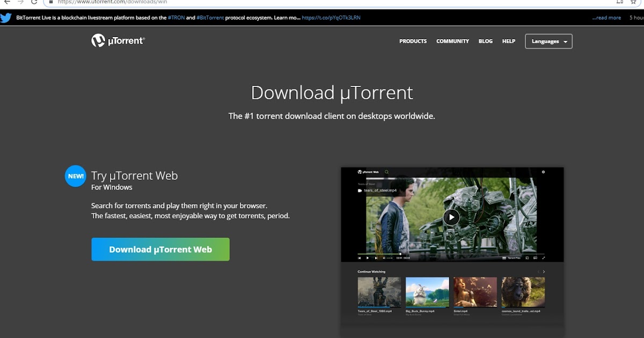The width and height of the screenshot is (644, 338).
Task: Click the video seek bar progress handle
Action: (x=400, y=254)
